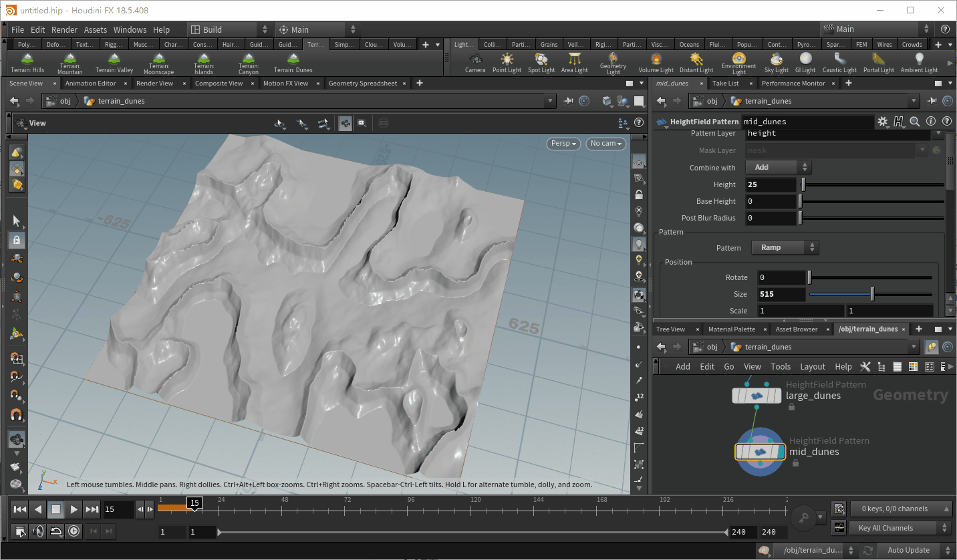Adjust the Size slider handle

(x=872, y=294)
